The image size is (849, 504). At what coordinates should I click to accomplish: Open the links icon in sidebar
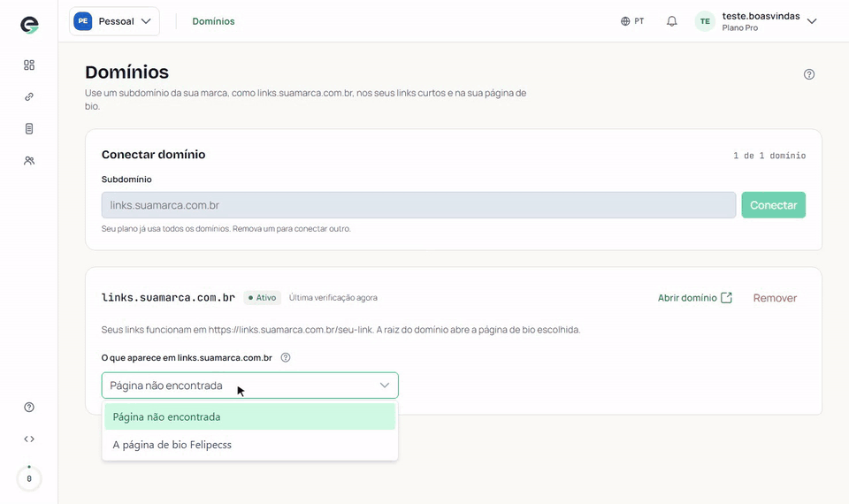pyautogui.click(x=29, y=97)
